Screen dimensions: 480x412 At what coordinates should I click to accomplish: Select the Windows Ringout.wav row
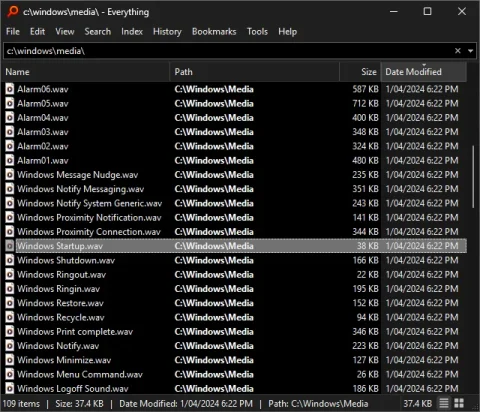pyautogui.click(x=235, y=275)
